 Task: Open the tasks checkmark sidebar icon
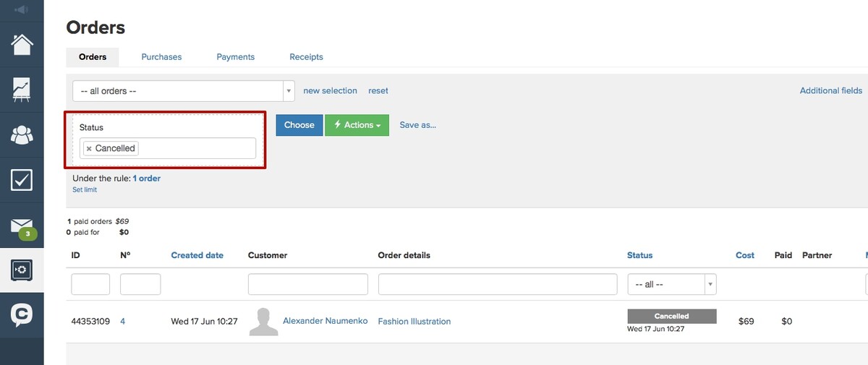22,179
